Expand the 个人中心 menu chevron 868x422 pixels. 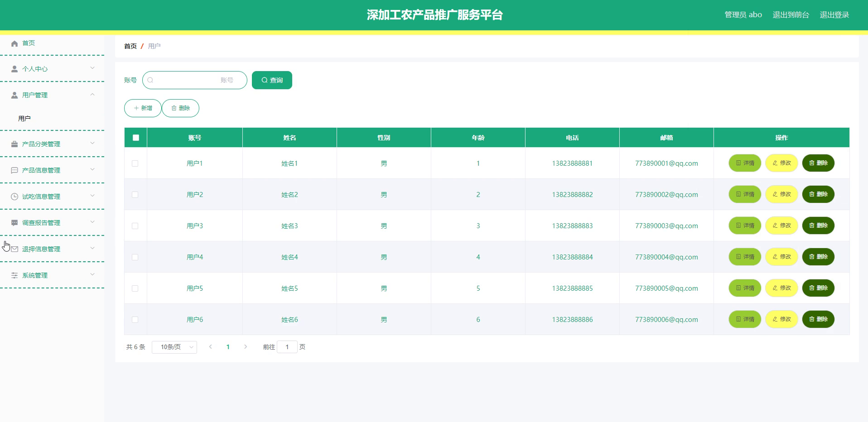coord(92,68)
